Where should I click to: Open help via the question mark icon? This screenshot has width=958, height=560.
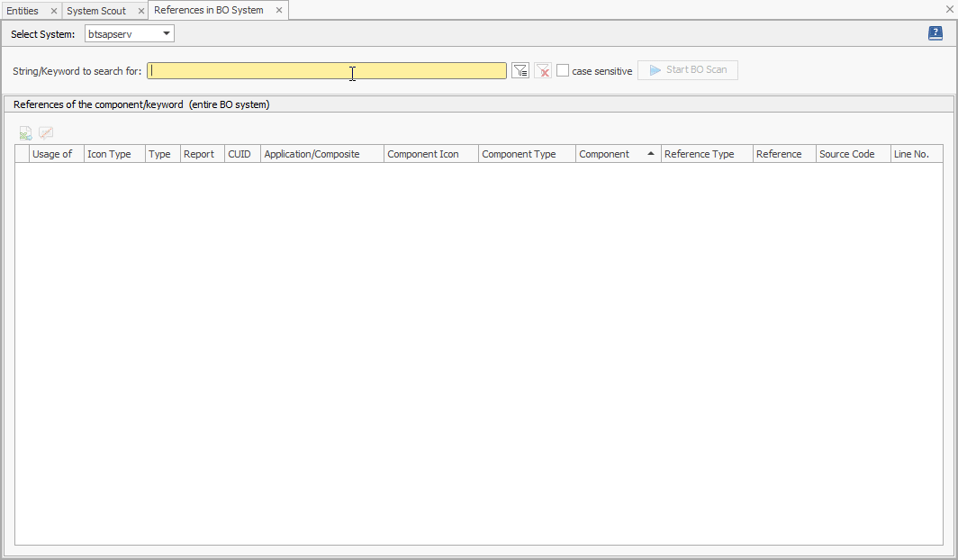pos(935,32)
